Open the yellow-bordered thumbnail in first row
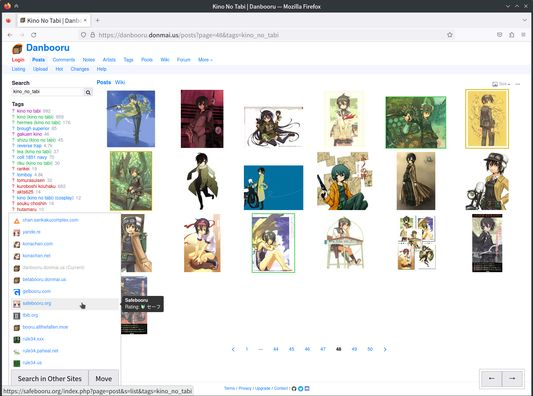The image size is (533, 396). pos(487,119)
